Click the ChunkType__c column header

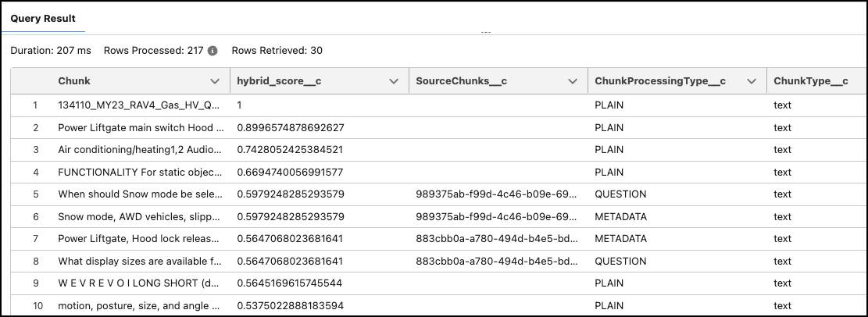pyautogui.click(x=811, y=81)
